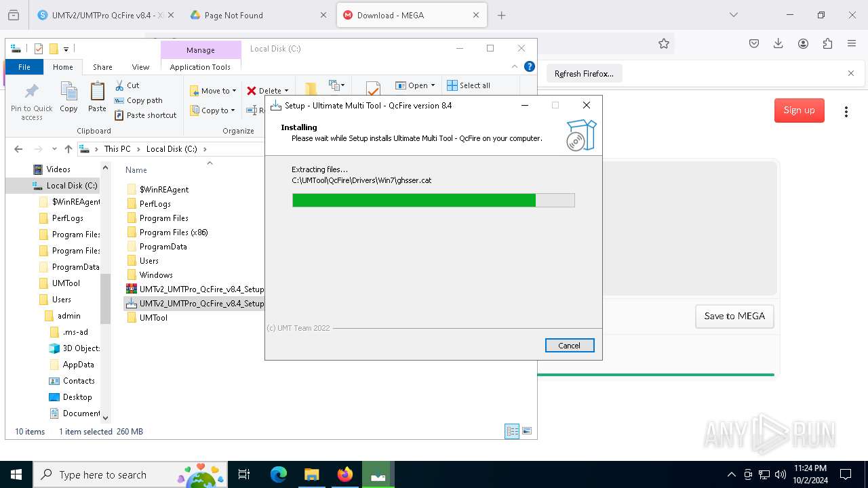Click Paste shortcut in the ribbon
This screenshot has width=868, height=488.
145,115
